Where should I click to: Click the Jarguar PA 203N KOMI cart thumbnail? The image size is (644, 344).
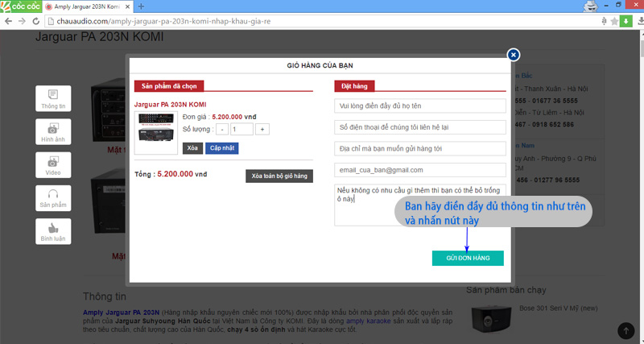tap(156, 132)
